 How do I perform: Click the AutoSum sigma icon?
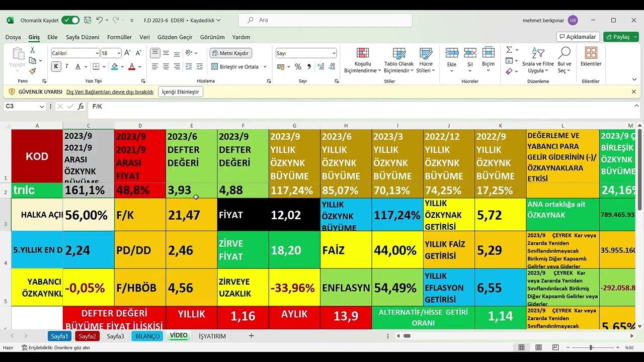pos(509,50)
